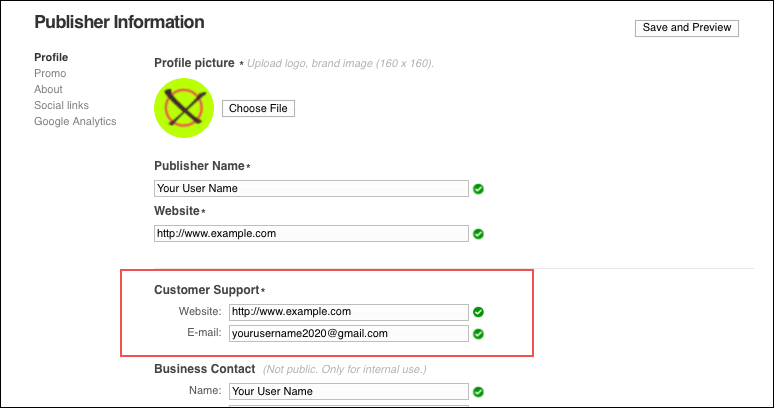This screenshot has width=774, height=408.
Task: Click the profile picture logo image
Action: pyautogui.click(x=184, y=107)
